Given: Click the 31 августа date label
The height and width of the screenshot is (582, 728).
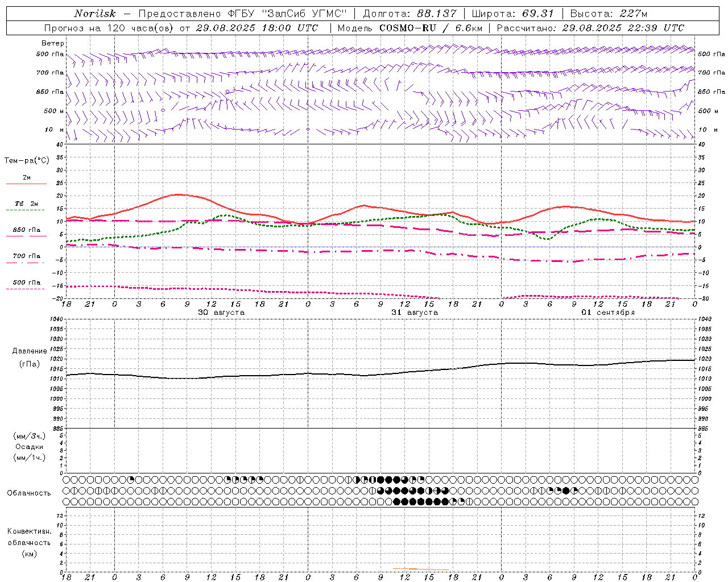Looking at the screenshot, I should pyautogui.click(x=415, y=313).
